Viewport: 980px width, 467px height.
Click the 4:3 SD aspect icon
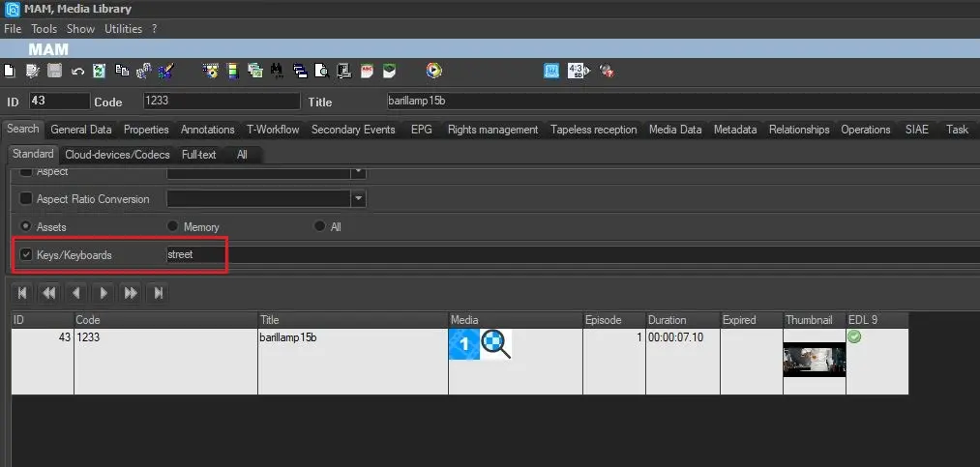(577, 71)
